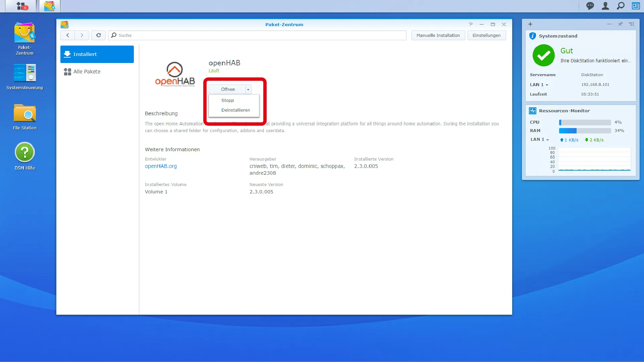Image resolution: width=644 pixels, height=362 pixels.
Task: Click the openHAB package logo
Action: pyautogui.click(x=175, y=74)
